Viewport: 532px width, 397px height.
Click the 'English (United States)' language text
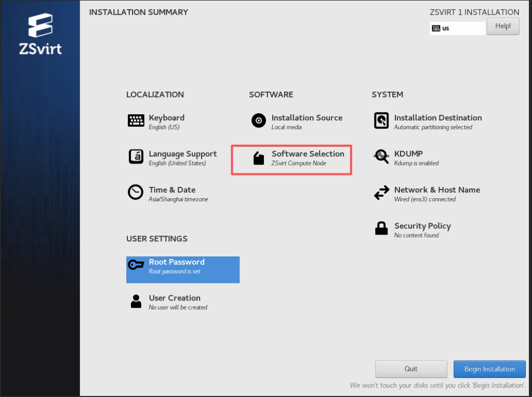(178, 163)
